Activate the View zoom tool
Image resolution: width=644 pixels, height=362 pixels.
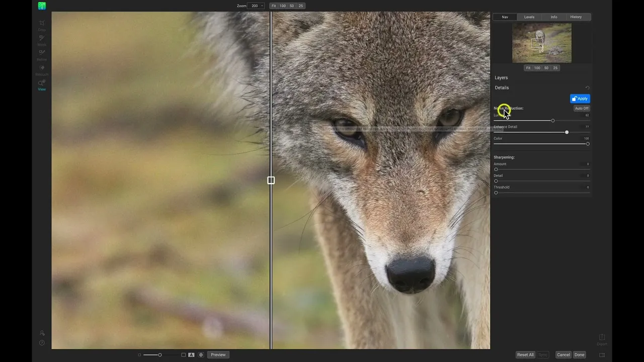coord(42,84)
